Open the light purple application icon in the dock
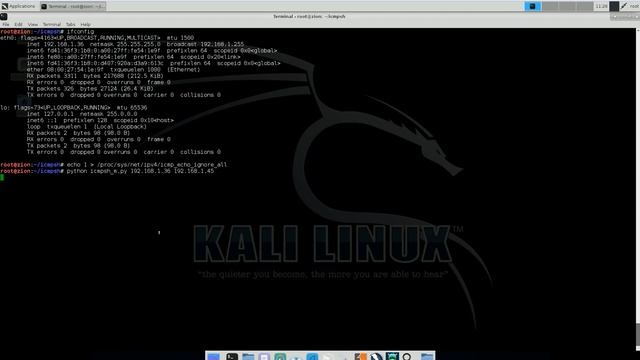Image resolution: width=640 pixels, height=360 pixels. point(264,357)
